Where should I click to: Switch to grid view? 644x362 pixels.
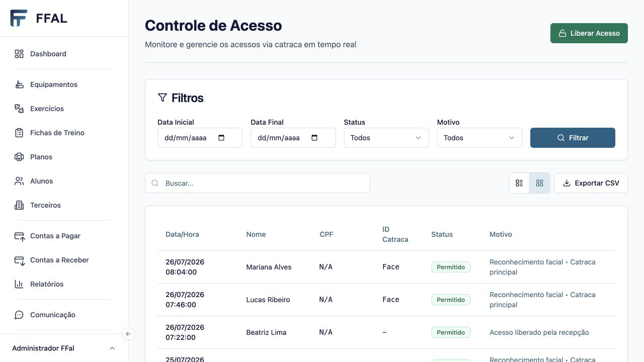click(x=539, y=183)
